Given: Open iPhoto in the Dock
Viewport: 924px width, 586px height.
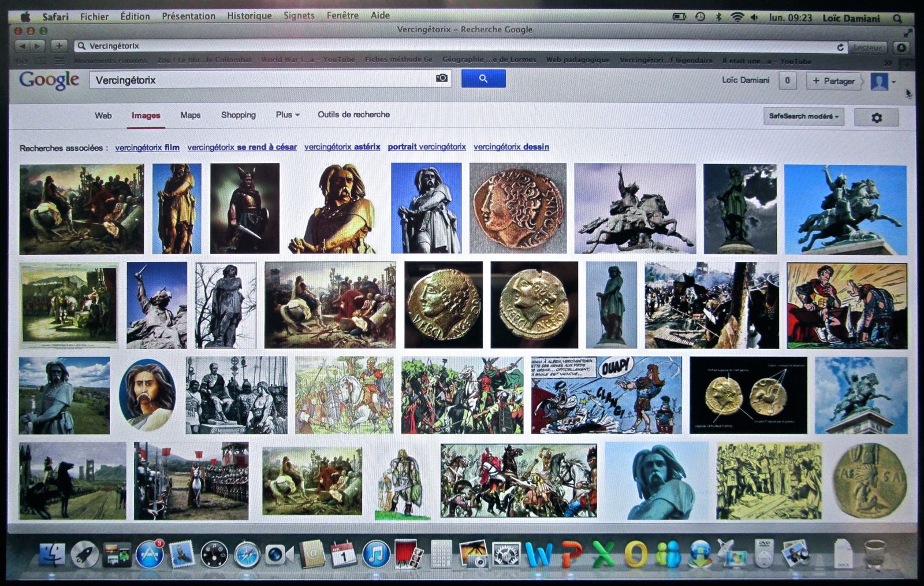Looking at the screenshot, I should tap(475, 555).
